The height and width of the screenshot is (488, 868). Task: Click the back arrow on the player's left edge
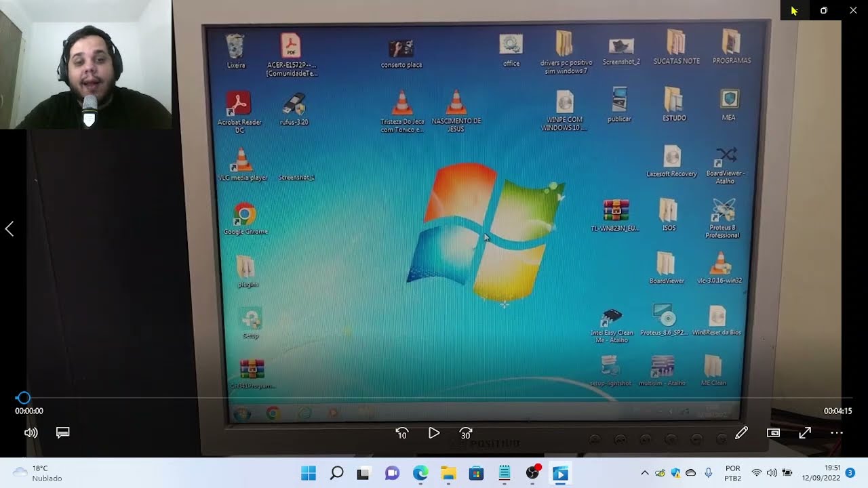coord(9,229)
